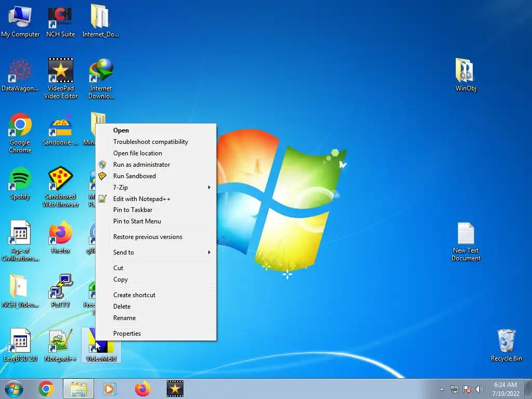Select the Google Chrome desktop shortcut

(20, 133)
